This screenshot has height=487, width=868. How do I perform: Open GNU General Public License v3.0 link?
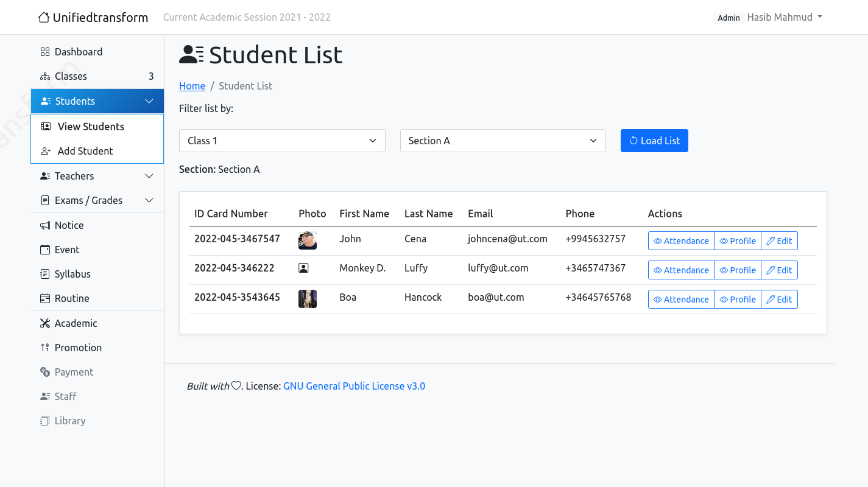pyautogui.click(x=354, y=386)
